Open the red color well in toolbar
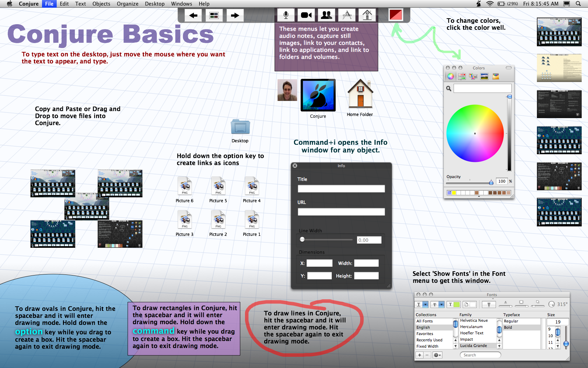Image resolution: width=588 pixels, height=368 pixels. click(x=396, y=15)
